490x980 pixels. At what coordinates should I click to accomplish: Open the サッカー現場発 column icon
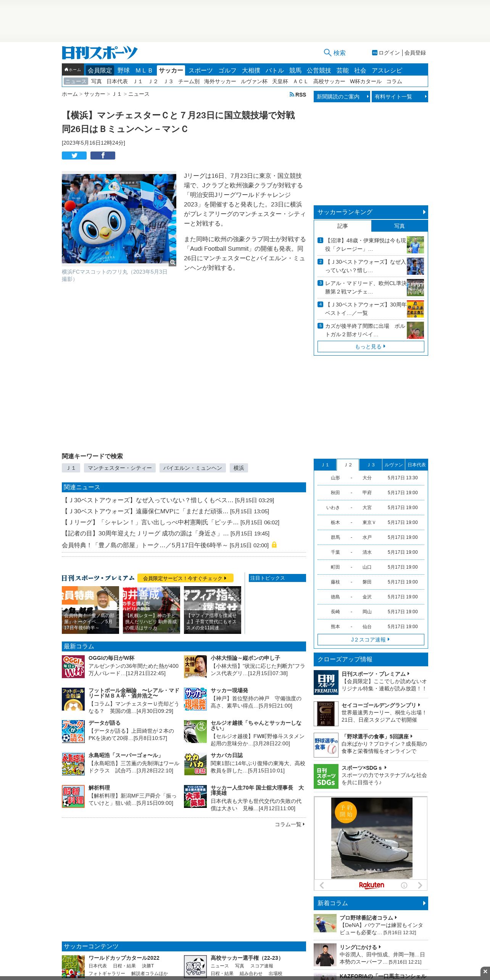tap(195, 699)
